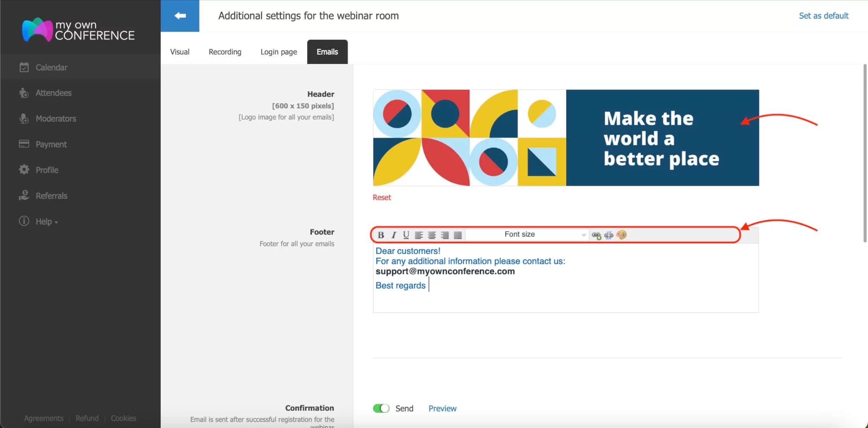Image resolution: width=868 pixels, height=428 pixels.
Task: Switch to the Recording tab
Action: (225, 52)
